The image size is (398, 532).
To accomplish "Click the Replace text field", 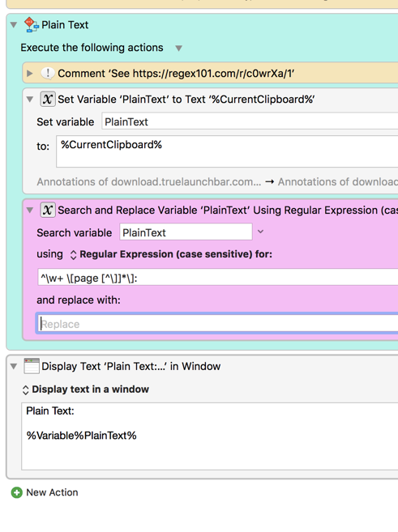I will [217, 324].
